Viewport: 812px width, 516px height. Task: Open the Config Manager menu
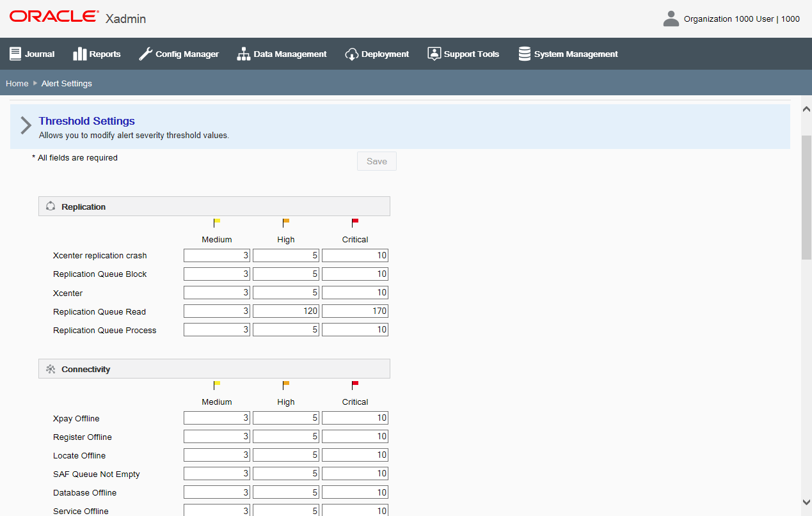tap(179, 54)
